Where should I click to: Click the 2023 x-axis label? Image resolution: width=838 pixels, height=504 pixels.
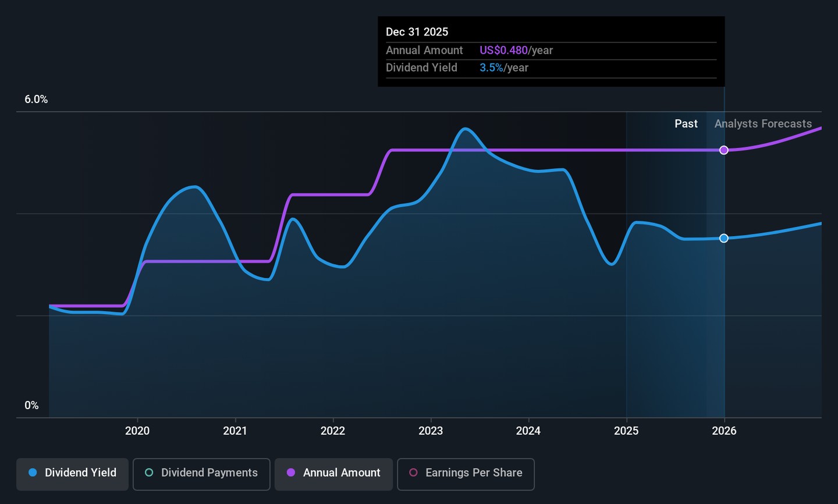pos(431,431)
